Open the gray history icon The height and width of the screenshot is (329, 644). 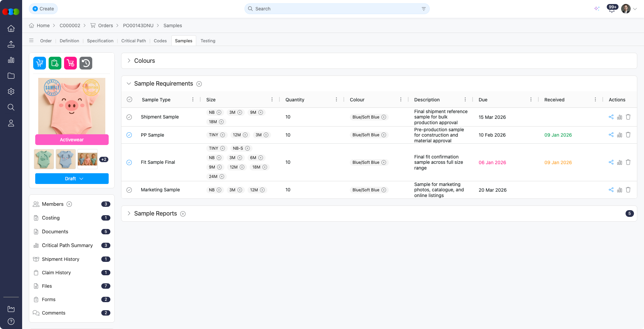point(86,63)
